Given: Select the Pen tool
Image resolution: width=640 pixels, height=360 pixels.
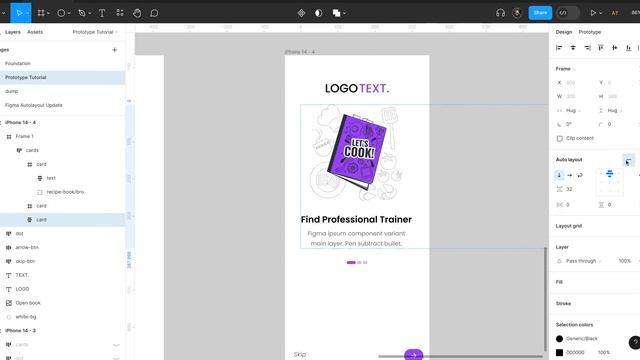Looking at the screenshot, I should 82,13.
